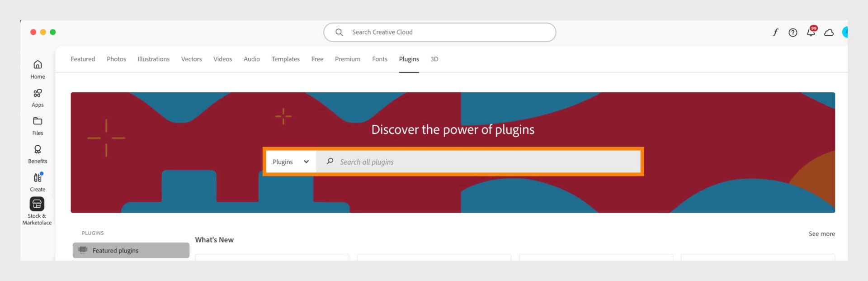Switch to the Videos tab
This screenshot has width=868, height=281.
click(222, 59)
